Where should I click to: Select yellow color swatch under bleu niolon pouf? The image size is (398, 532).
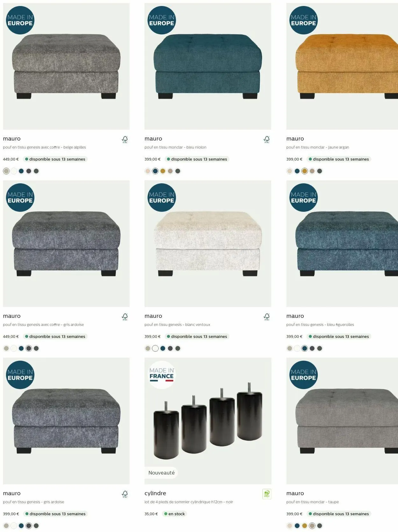163,171
